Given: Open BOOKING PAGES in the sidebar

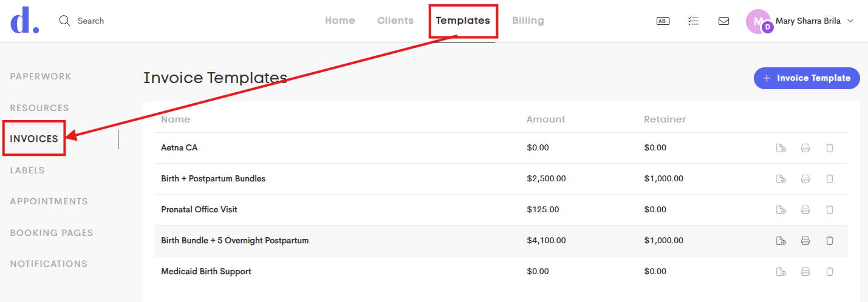Looking at the screenshot, I should click(52, 233).
